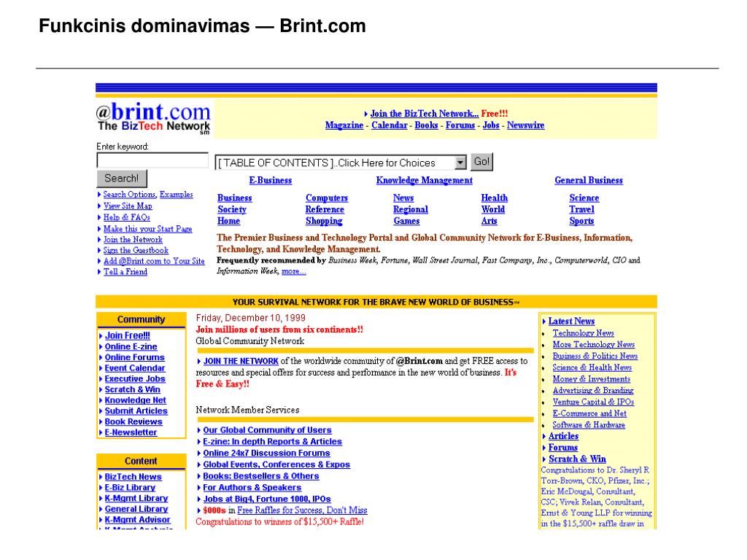The width and height of the screenshot is (747, 560).
Task: Open Venture Capital & IPOs link
Action: tap(593, 402)
